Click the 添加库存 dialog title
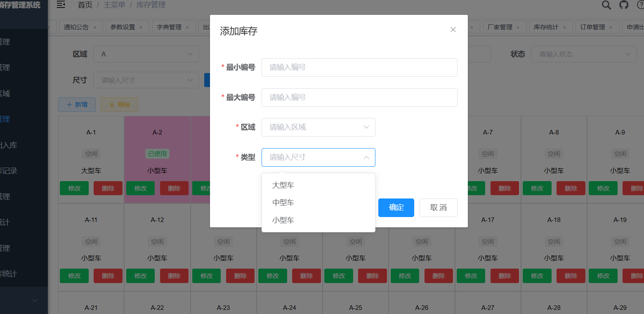This screenshot has width=644, height=314. (x=239, y=31)
